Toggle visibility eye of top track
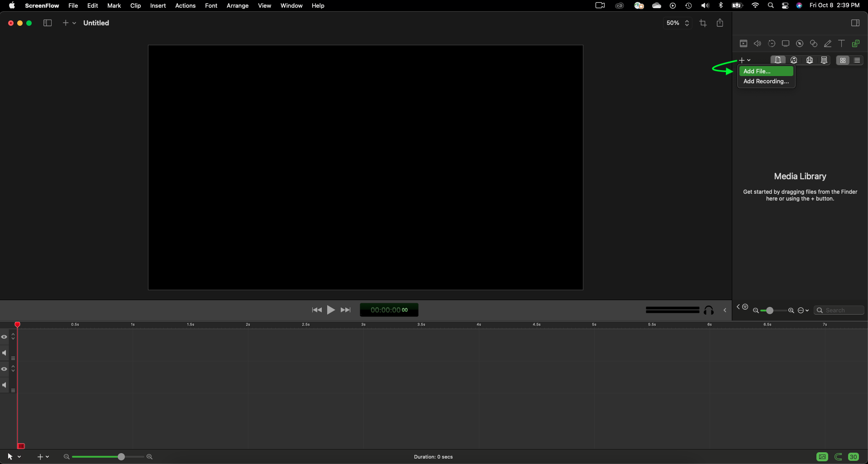The image size is (868, 464). pyautogui.click(x=4, y=337)
